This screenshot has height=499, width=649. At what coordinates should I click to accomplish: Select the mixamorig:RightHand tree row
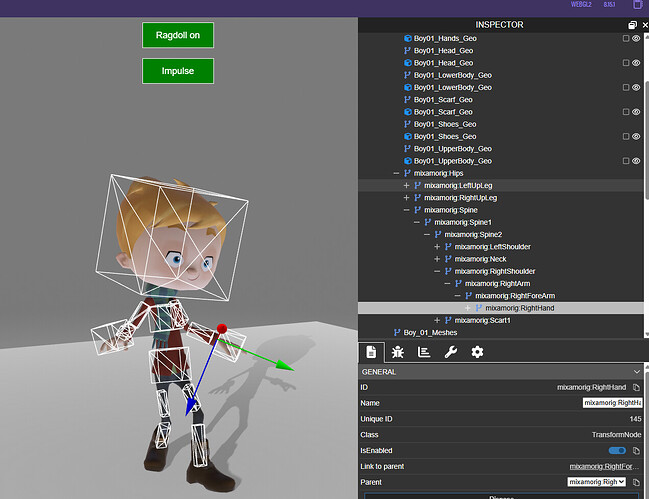(501, 308)
